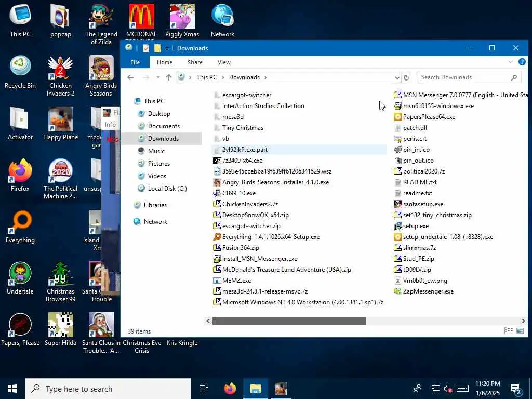The height and width of the screenshot is (399, 532).
Task: Select the MEMZ.exe file
Action: 232,281
